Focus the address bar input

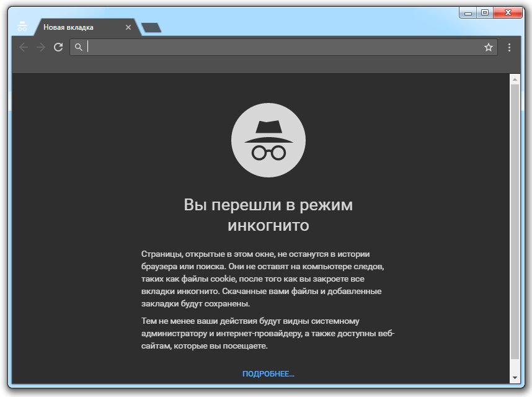[x=283, y=47]
